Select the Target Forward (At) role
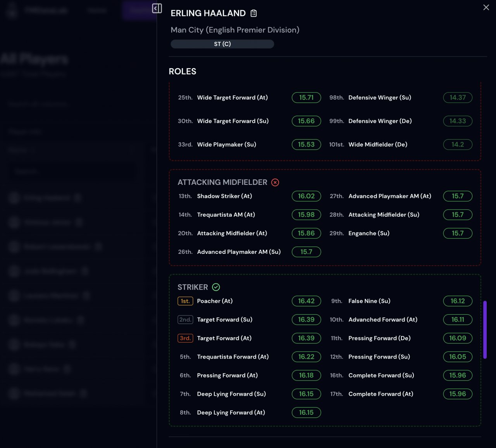The height and width of the screenshot is (448, 496). pos(224,338)
